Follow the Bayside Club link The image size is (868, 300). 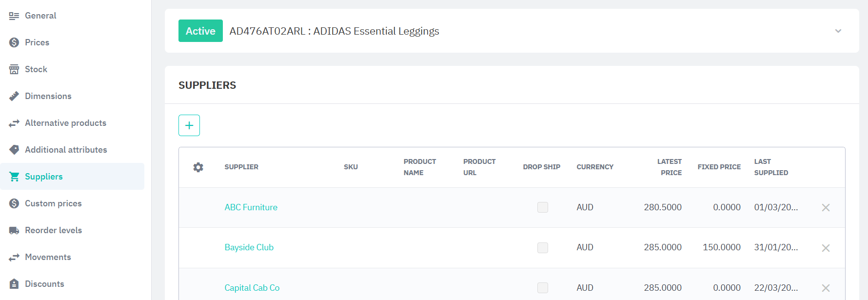[249, 247]
